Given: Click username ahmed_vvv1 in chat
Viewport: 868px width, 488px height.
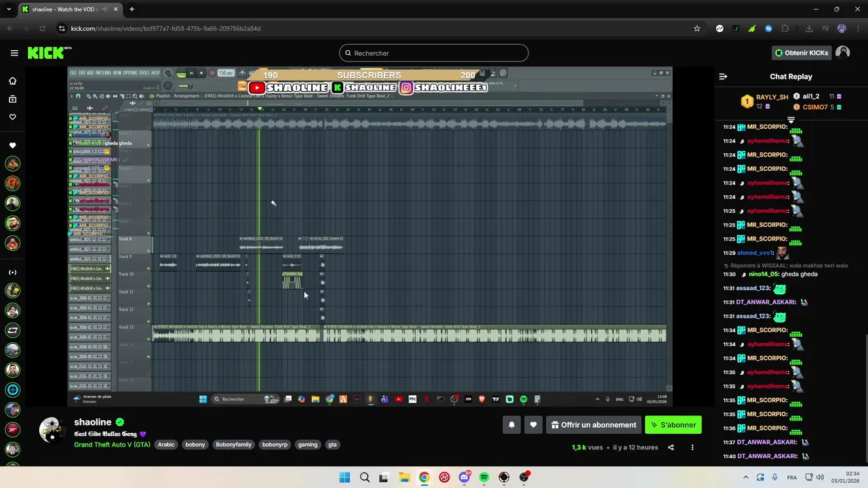Looking at the screenshot, I should [755, 253].
